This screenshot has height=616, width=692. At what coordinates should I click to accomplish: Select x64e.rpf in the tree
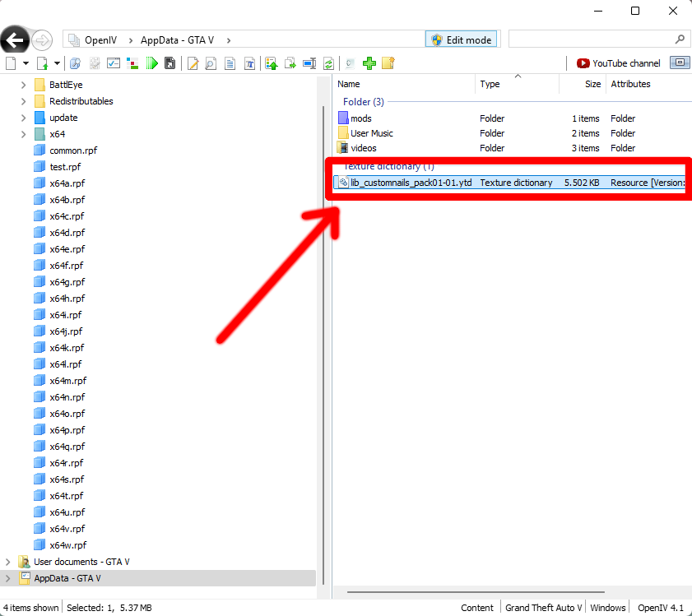pos(67,249)
